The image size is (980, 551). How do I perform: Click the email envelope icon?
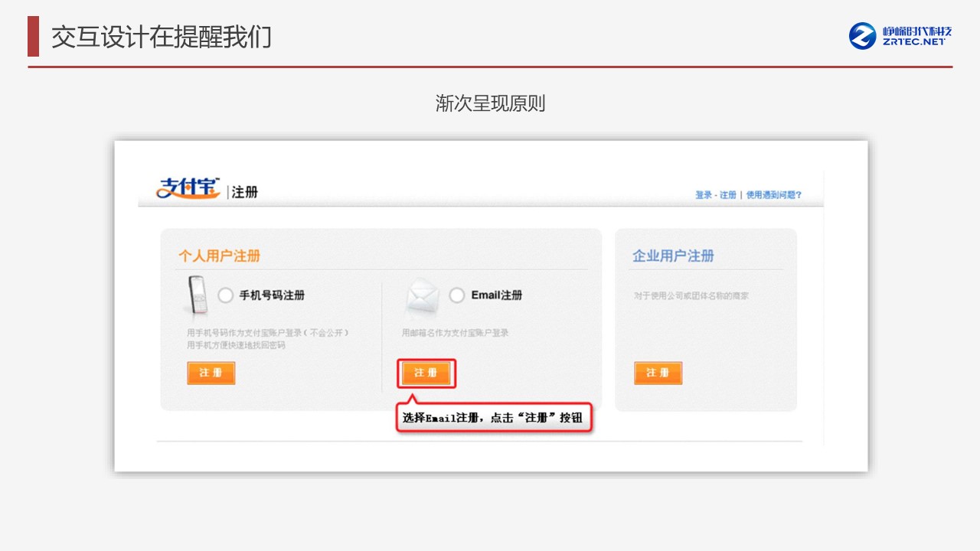click(x=422, y=298)
